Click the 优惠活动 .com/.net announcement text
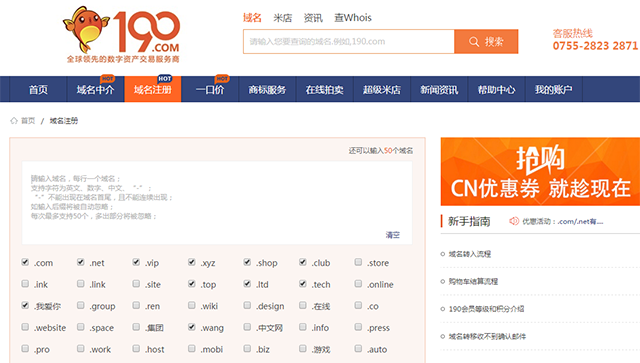This screenshot has height=363, width=640. (562, 221)
